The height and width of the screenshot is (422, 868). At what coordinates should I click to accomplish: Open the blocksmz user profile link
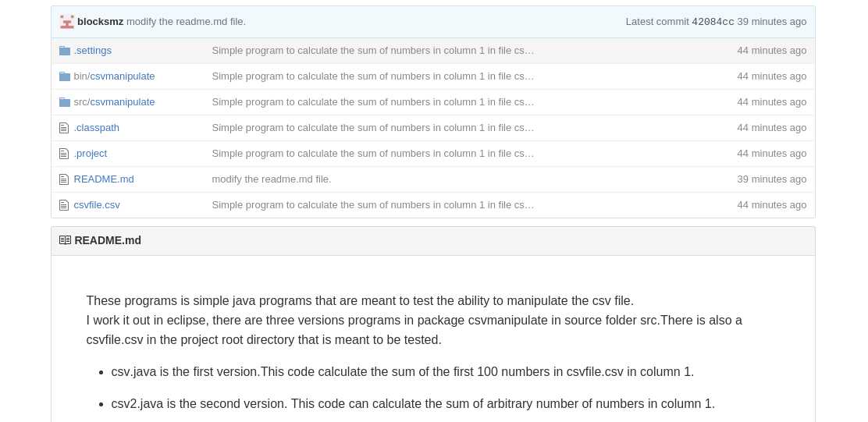click(100, 22)
